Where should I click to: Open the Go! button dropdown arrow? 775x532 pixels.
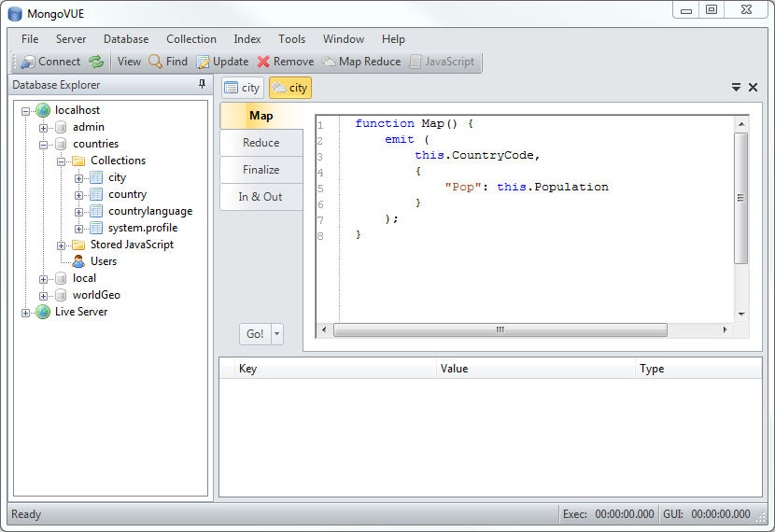coord(276,334)
